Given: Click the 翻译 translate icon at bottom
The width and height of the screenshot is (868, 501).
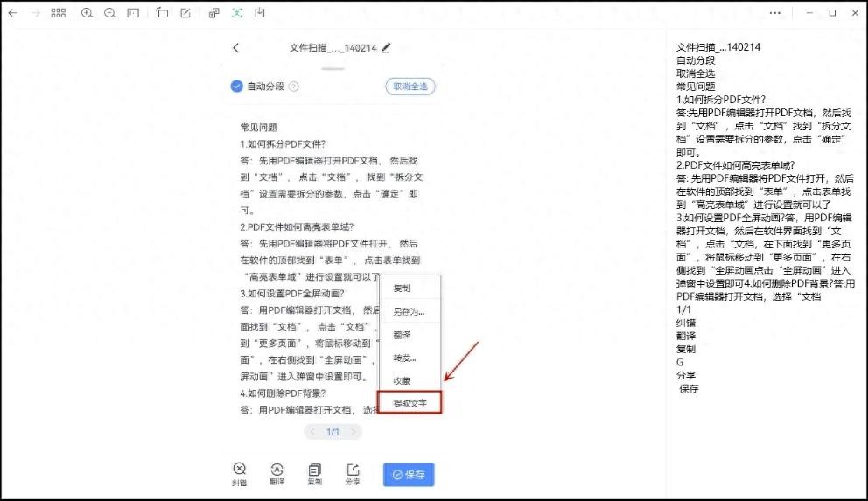Looking at the screenshot, I should click(276, 470).
